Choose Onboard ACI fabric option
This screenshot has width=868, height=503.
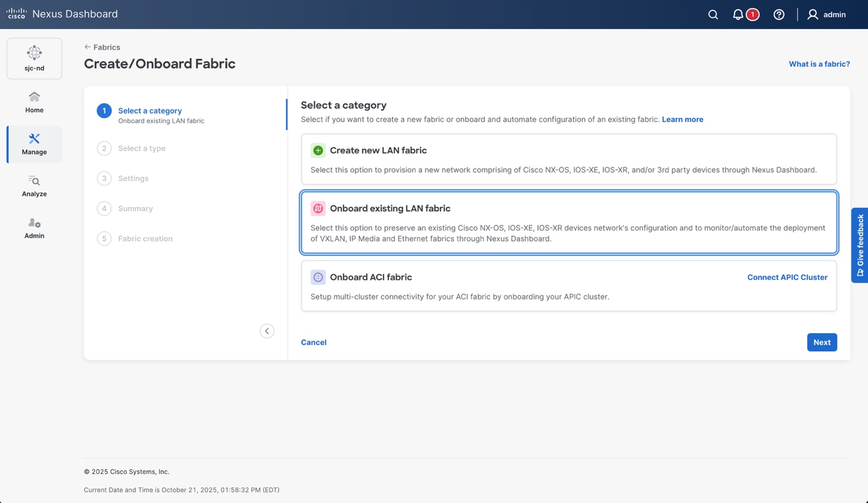click(x=569, y=286)
